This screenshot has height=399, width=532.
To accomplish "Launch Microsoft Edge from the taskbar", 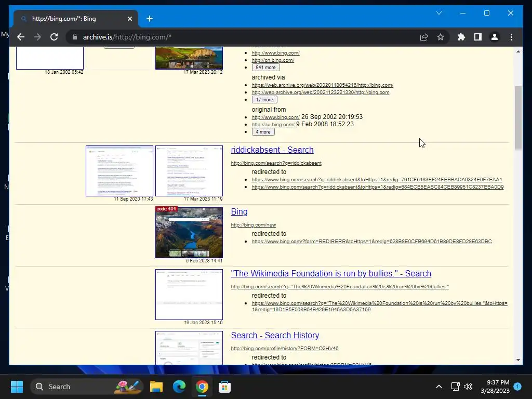I will 179,387.
